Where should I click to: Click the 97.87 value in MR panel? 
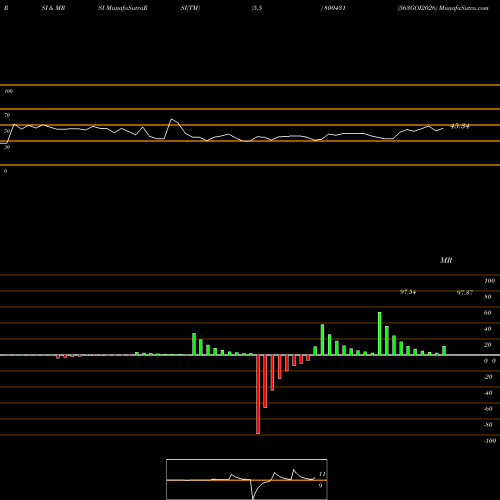pyautogui.click(x=465, y=292)
